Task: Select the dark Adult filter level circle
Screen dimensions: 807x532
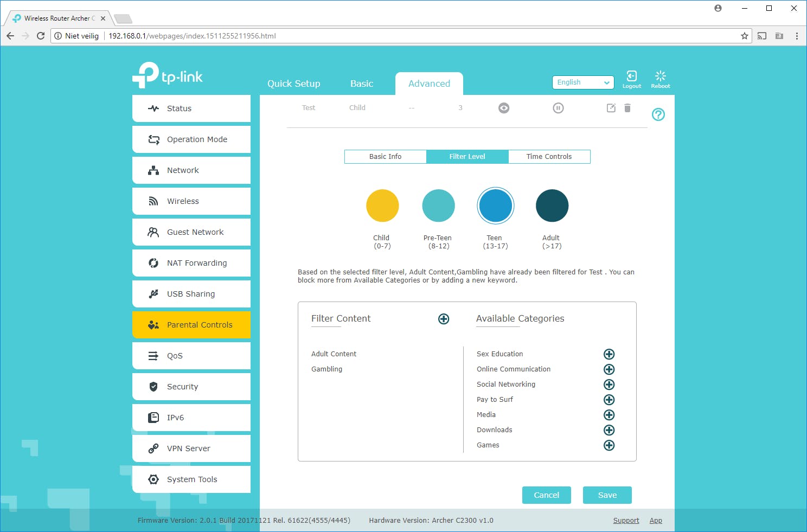Action: tap(552, 206)
